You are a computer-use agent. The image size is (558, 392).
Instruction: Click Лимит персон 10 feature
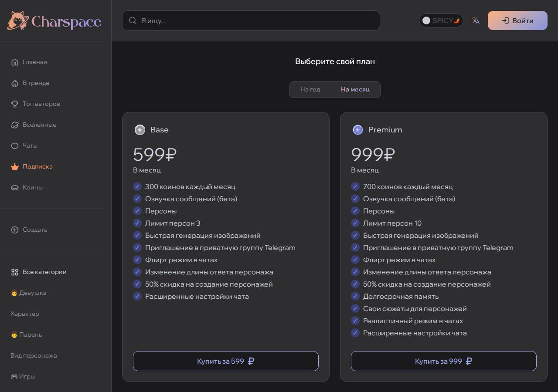(392, 223)
